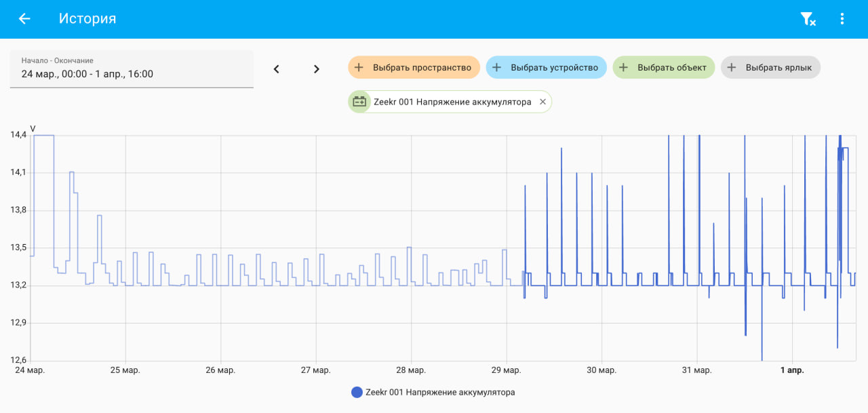Click the Zeekr 001 Напряжение аккумулятора chip label
Image resolution: width=868 pixels, height=413 pixels.
tap(452, 102)
